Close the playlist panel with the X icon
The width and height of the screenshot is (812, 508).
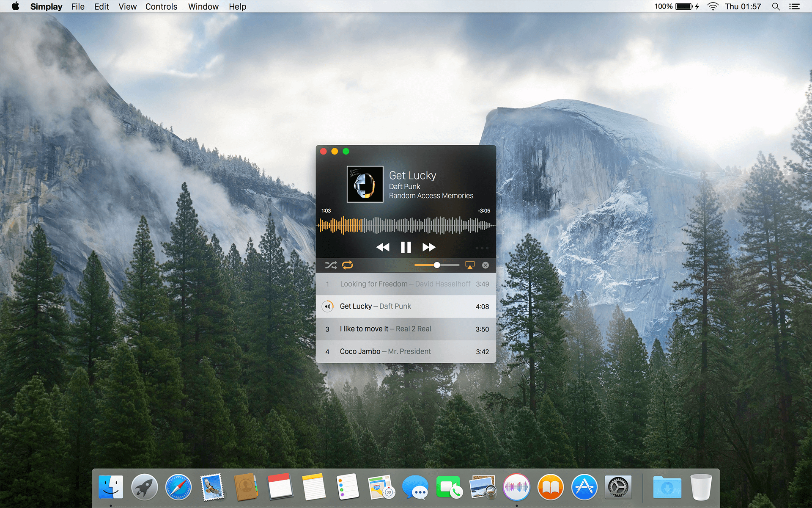486,265
